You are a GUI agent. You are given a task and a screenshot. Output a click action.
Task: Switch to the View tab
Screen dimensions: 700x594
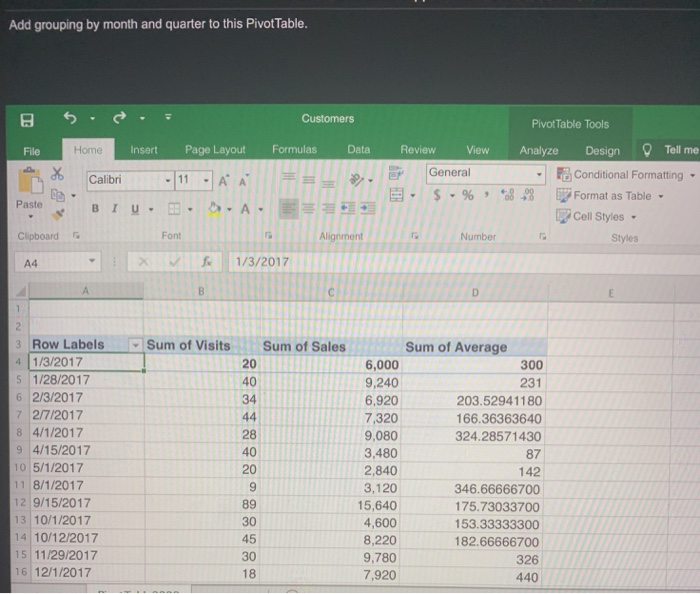pyautogui.click(x=478, y=150)
